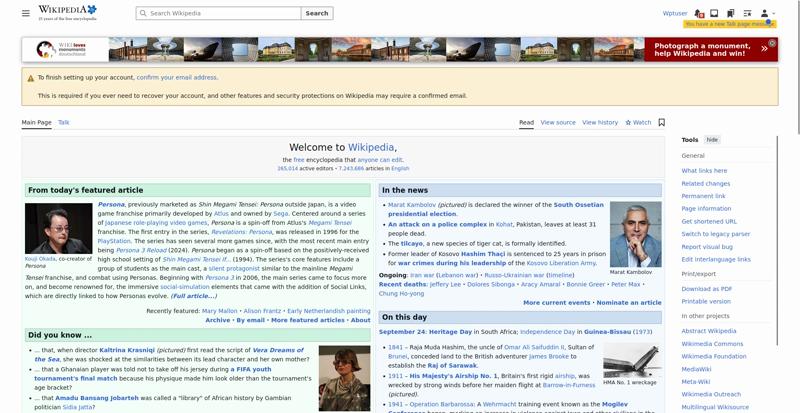Click the Tools sidebar scrollbar
This screenshot has width=800, height=413.
778,240
